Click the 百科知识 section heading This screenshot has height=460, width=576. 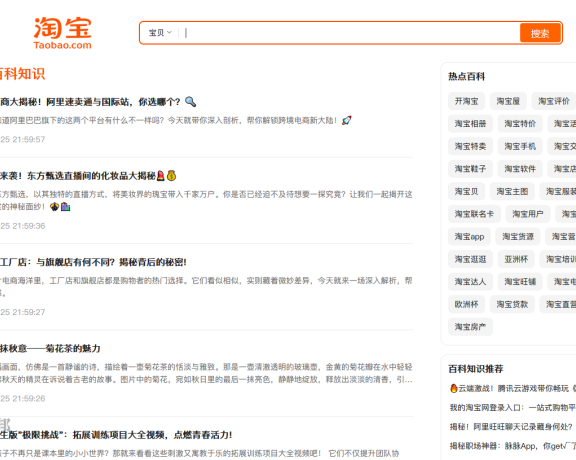click(22, 74)
